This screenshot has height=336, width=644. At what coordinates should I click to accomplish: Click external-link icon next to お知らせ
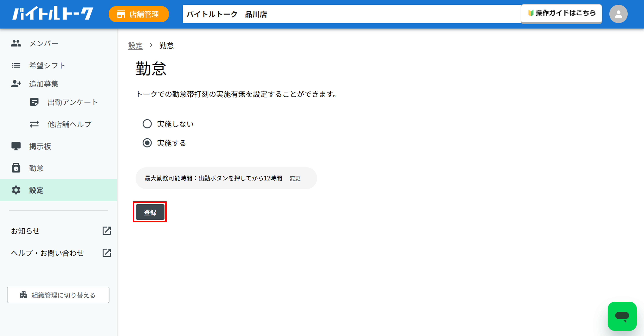(x=107, y=231)
